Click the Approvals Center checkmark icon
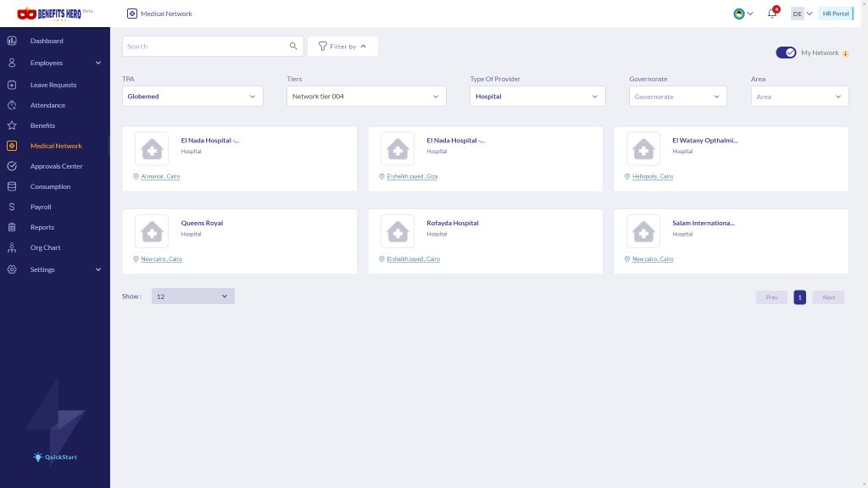 [12, 166]
